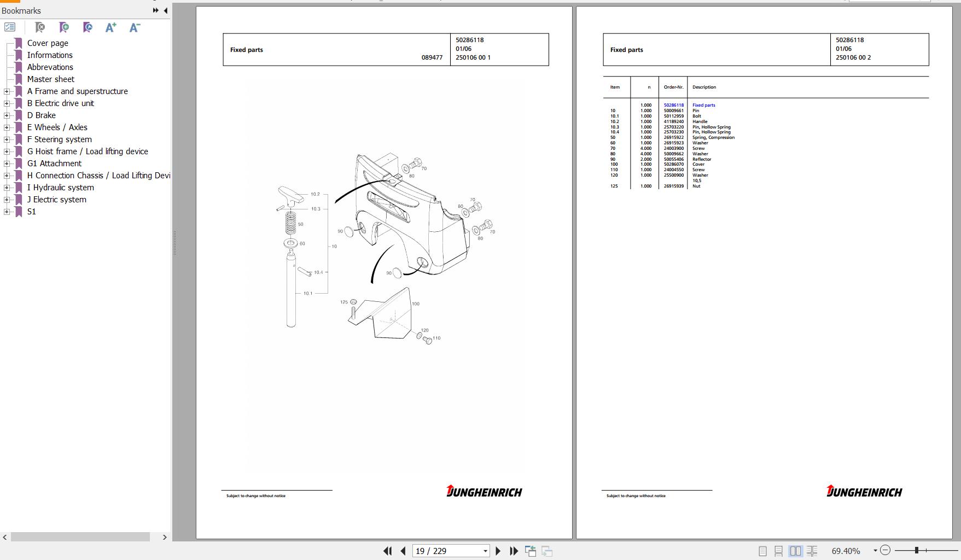The width and height of the screenshot is (961, 560).
Task: Click the Spring, Compression description
Action: (x=713, y=137)
